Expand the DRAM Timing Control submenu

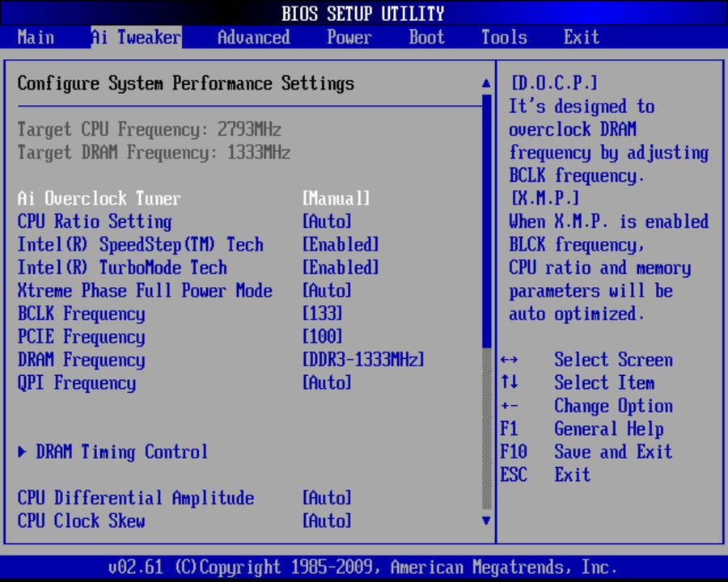coord(121,452)
